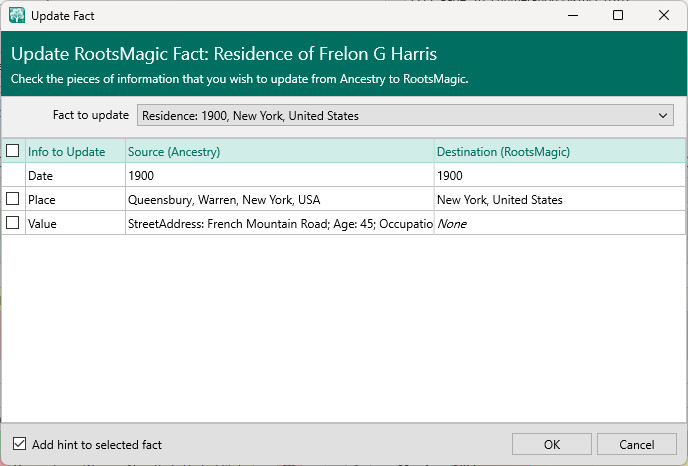Check the Value row checkbox

pyautogui.click(x=13, y=223)
